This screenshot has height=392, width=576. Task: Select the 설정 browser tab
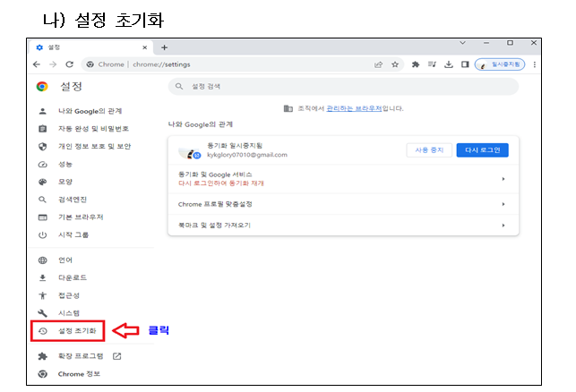point(90,47)
